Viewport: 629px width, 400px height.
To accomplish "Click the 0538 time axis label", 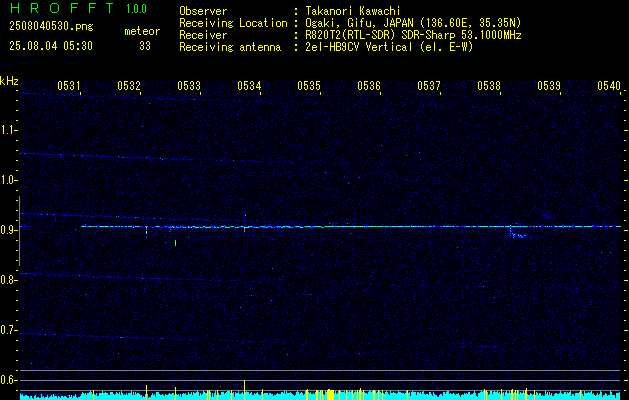I will point(489,85).
